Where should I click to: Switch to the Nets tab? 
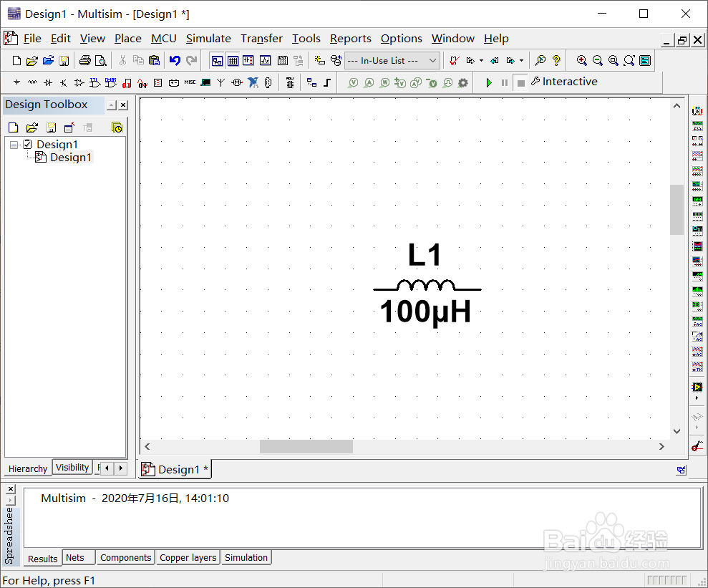click(x=75, y=558)
